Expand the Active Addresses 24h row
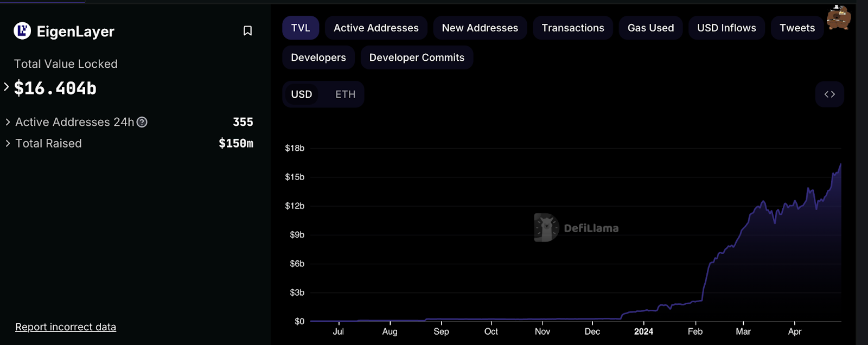Screen dimensions: 868x345 pyautogui.click(x=8, y=122)
